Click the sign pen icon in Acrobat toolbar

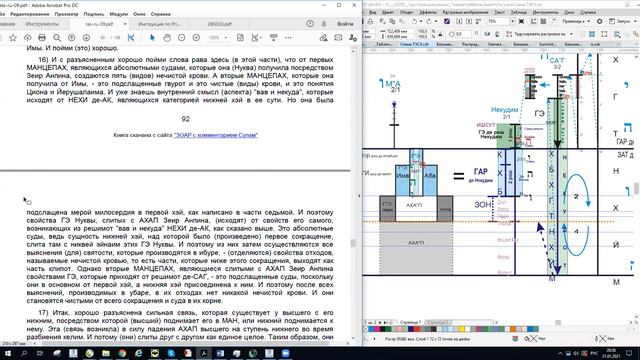point(323,38)
